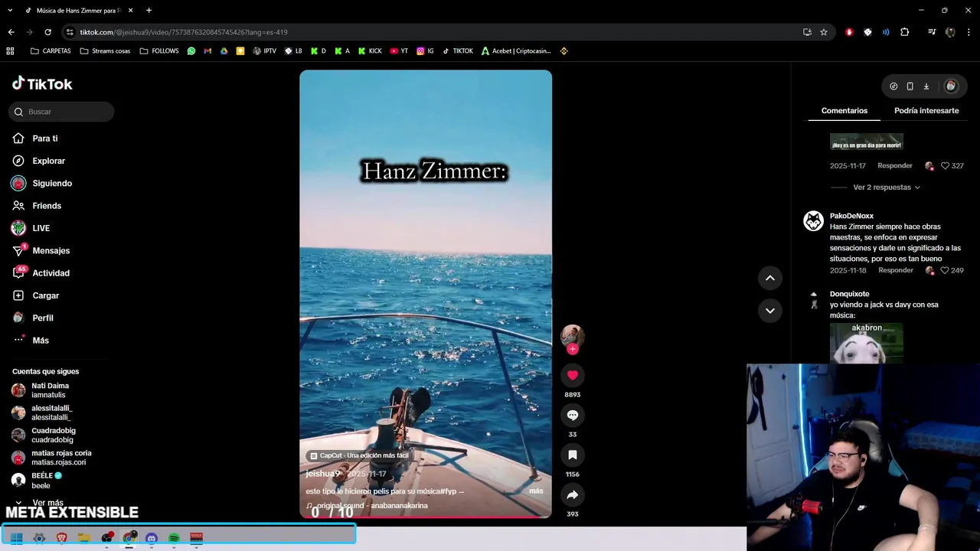Bookmark the video with the save icon
Image resolution: width=980 pixels, height=551 pixels.
(x=572, y=455)
